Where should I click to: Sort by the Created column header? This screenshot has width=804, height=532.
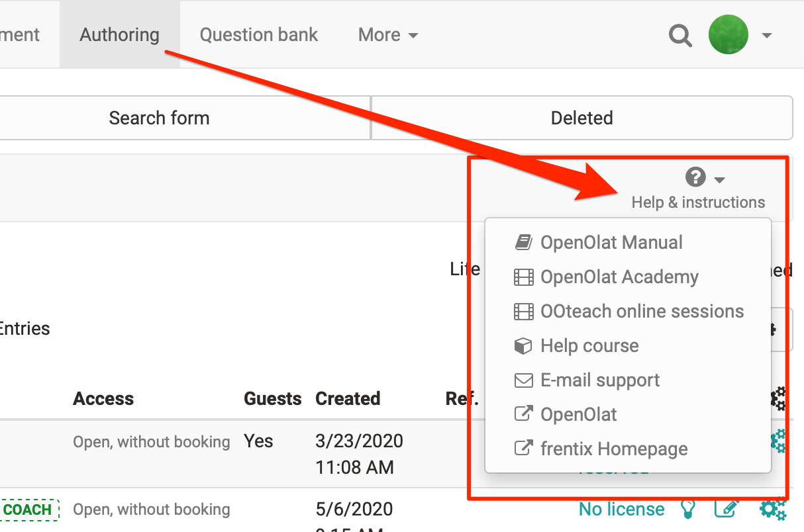[x=348, y=398]
